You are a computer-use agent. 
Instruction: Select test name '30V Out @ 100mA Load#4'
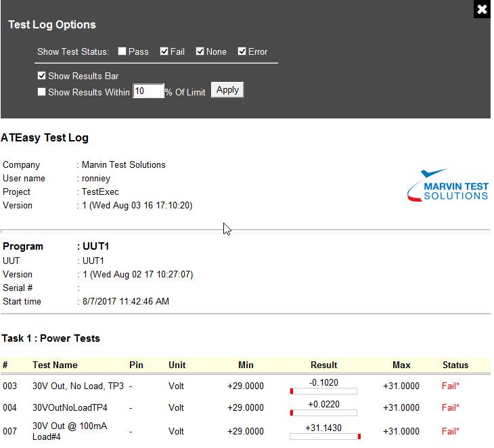pos(70,431)
